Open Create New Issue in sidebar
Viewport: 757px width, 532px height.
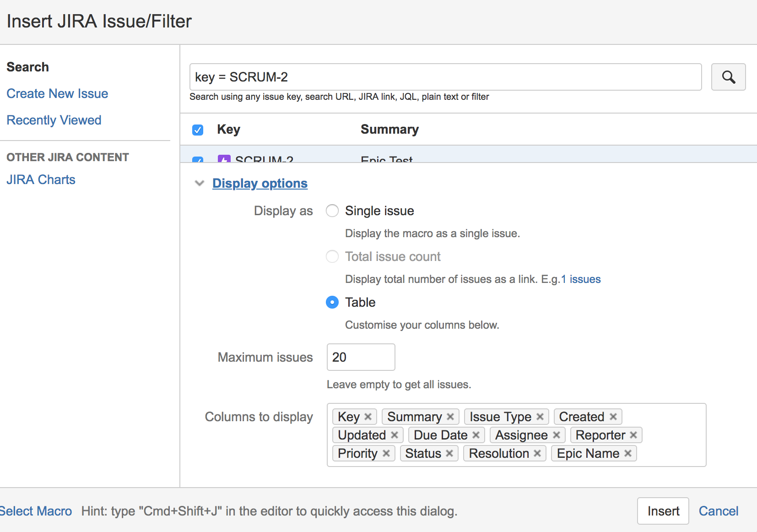[x=57, y=93]
